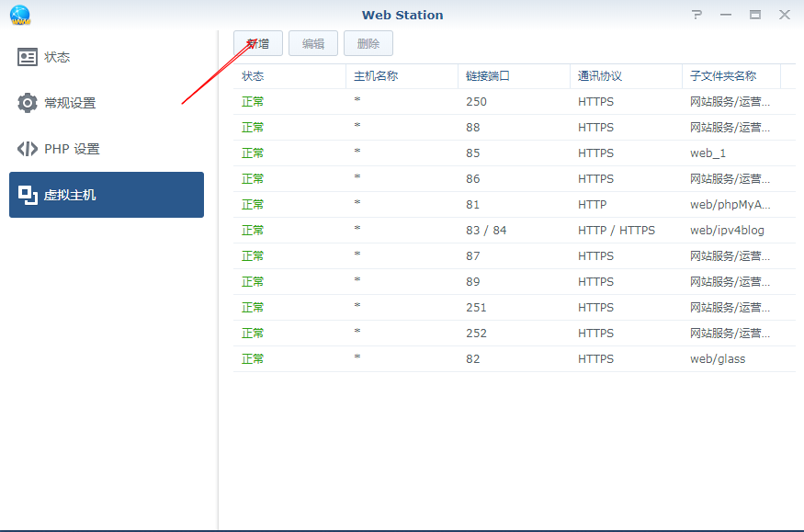Click the Web Station globe logo icon
This screenshot has height=532, width=804.
point(20,15)
